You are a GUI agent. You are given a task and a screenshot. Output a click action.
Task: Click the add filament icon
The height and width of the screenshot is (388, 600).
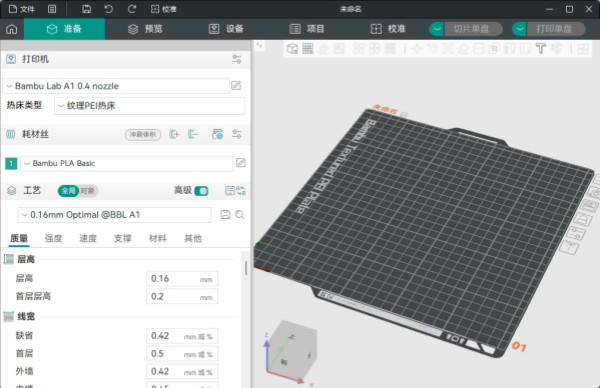[x=174, y=134]
